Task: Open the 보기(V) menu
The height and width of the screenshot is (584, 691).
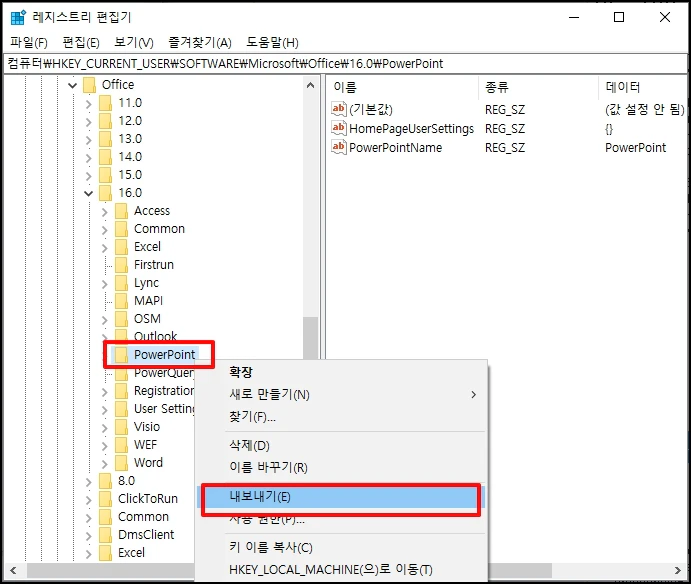Action: 134,42
